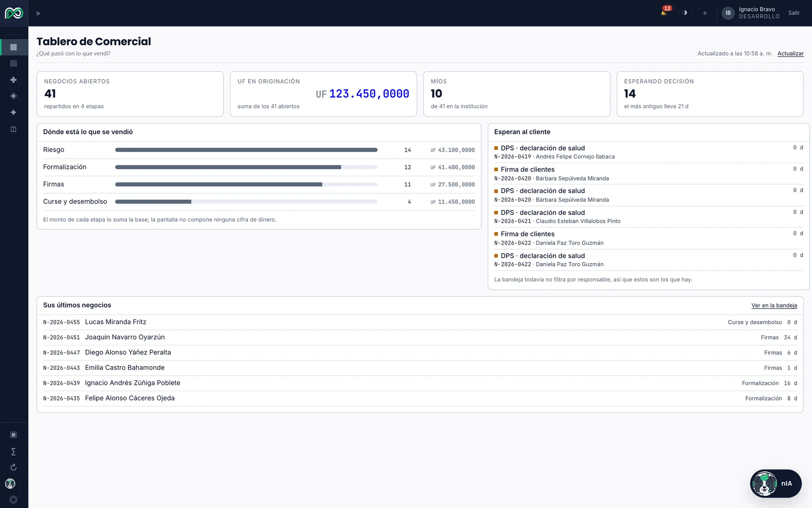Click Formalización 16 d status text

(x=769, y=383)
